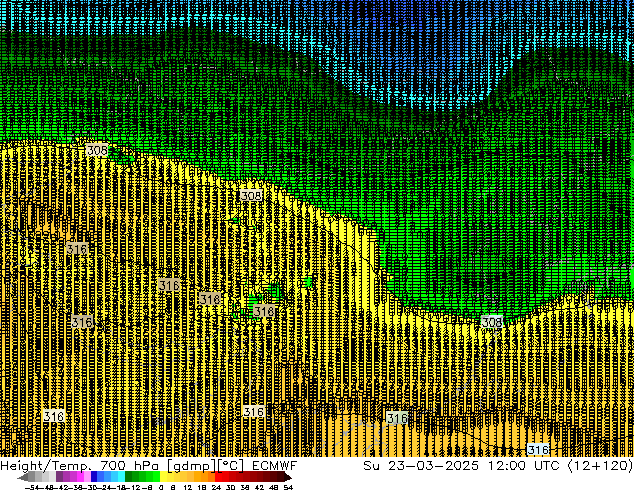Select the cyan swatch in temperature legend

click(x=121, y=476)
